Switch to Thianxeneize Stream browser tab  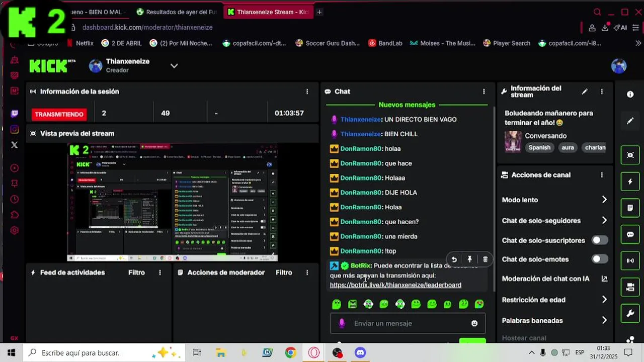(268, 12)
